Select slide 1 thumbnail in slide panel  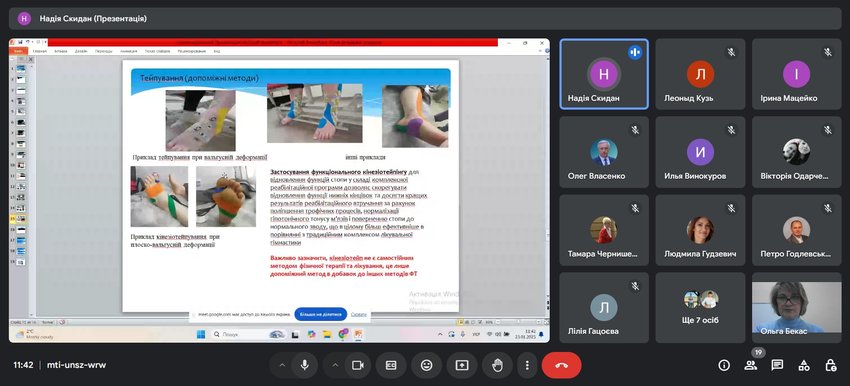(21, 69)
